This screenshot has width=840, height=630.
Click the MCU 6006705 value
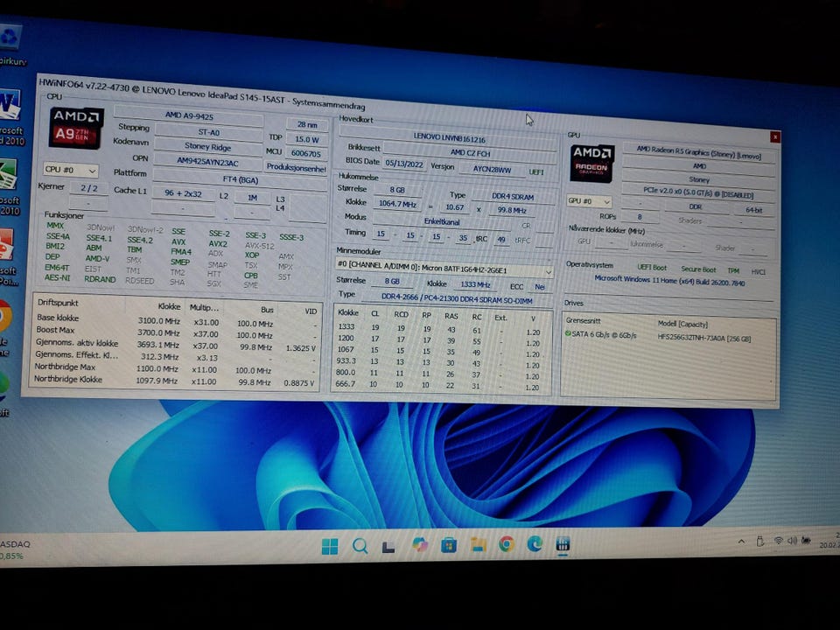(306, 153)
